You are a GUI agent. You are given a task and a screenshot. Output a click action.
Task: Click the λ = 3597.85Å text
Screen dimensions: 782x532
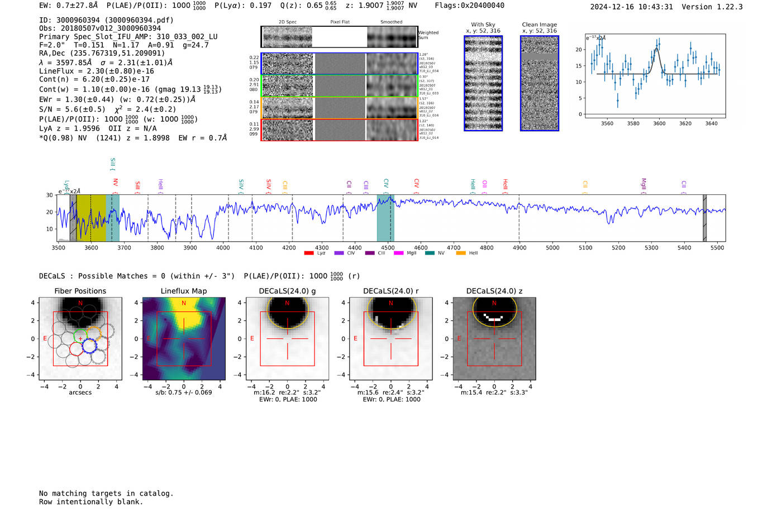click(x=65, y=63)
